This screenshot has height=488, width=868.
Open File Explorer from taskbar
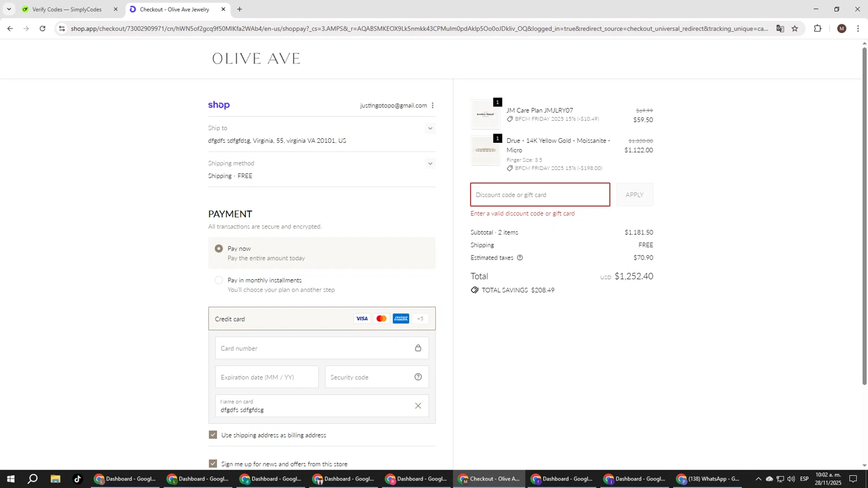(x=56, y=479)
